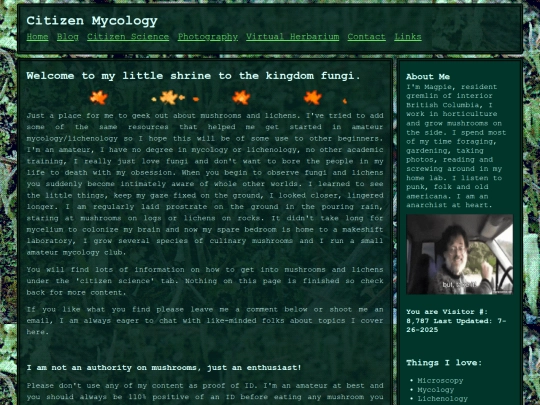Navigate to the Contact page
The width and height of the screenshot is (540, 405).
tap(366, 37)
